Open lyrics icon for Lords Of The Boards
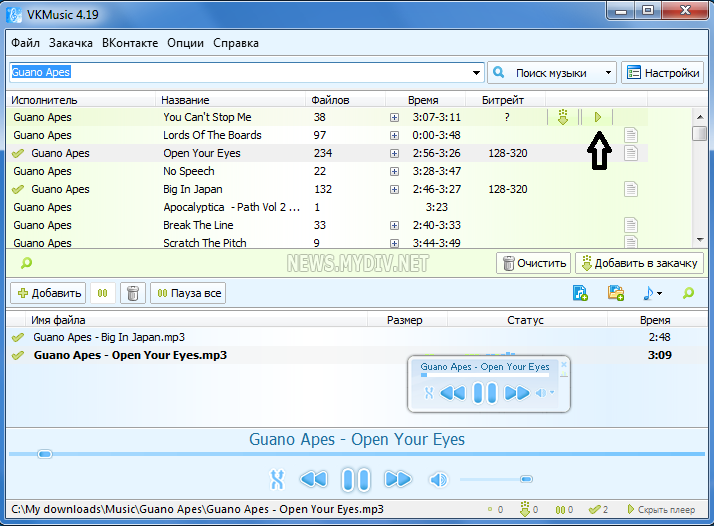The height and width of the screenshot is (526, 714). pos(631,135)
